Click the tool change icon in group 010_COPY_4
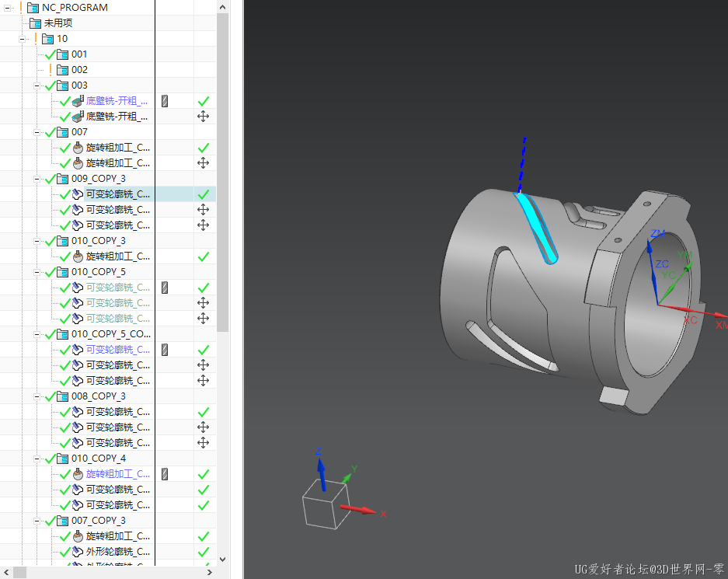Viewport: 728px width, 579px height. click(x=165, y=474)
